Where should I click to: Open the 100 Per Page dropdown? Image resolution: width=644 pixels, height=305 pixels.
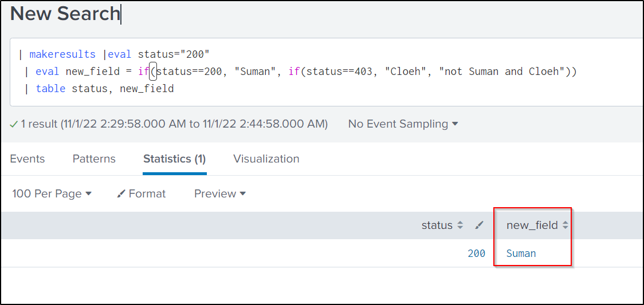click(52, 194)
